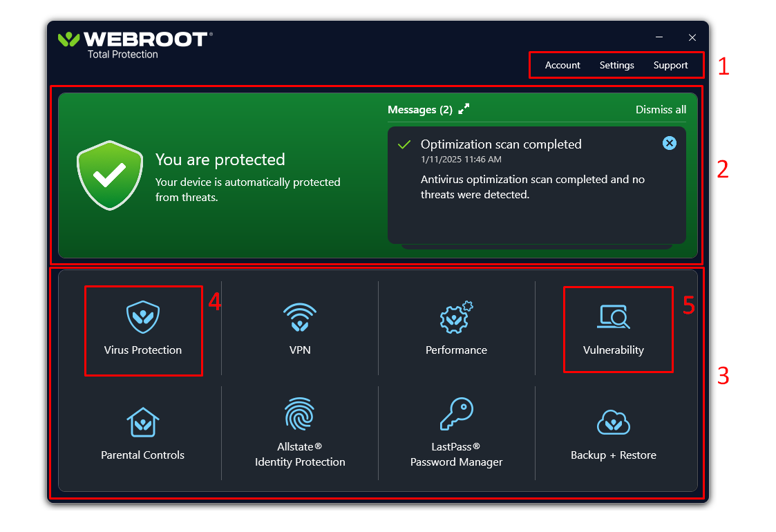Open the Settings menu
This screenshot has width=776, height=532.
click(616, 66)
